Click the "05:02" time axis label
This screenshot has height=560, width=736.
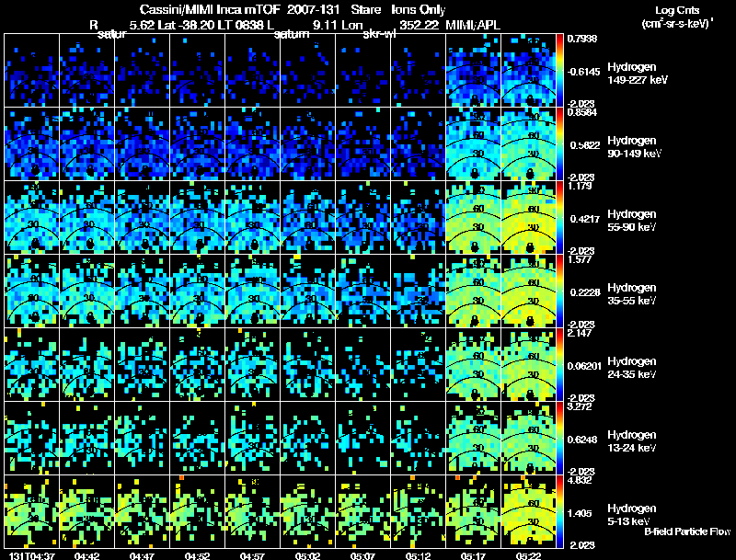click(307, 555)
